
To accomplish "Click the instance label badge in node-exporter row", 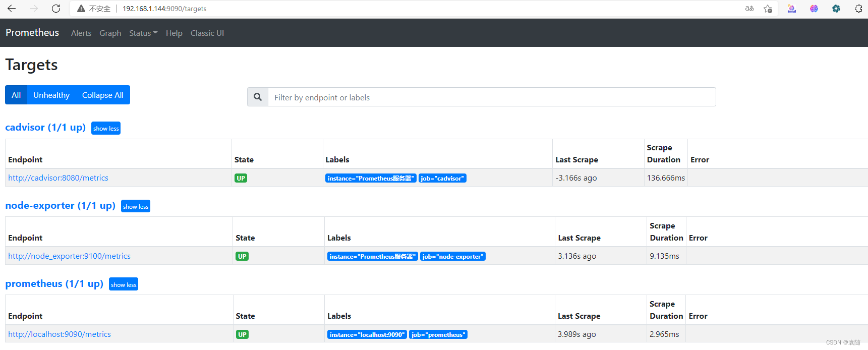I will (373, 256).
